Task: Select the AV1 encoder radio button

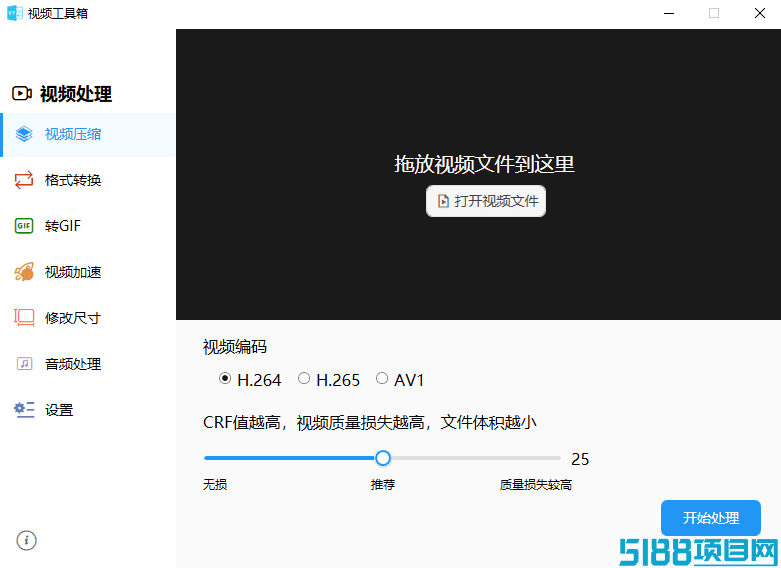Action: click(382, 379)
